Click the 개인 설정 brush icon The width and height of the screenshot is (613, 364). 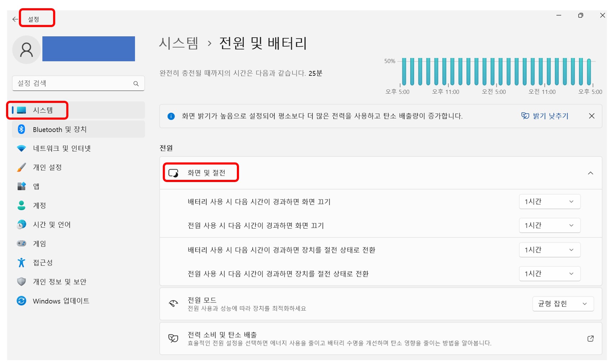22,167
